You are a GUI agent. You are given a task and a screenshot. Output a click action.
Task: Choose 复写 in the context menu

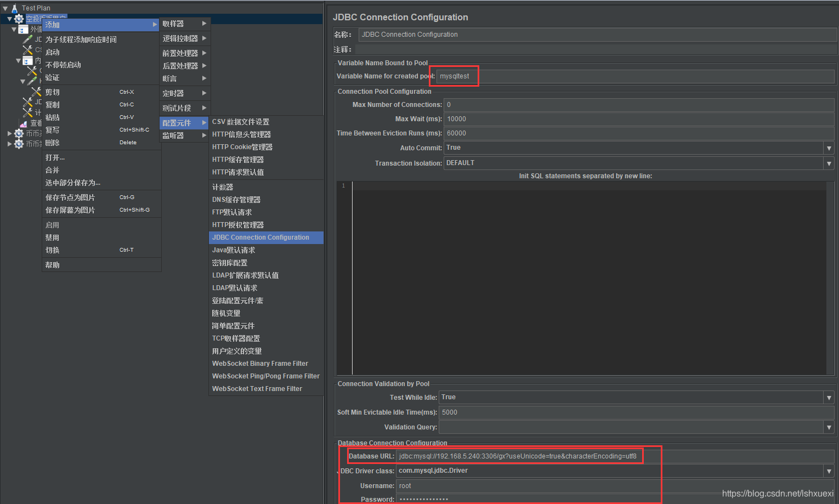tap(101, 130)
